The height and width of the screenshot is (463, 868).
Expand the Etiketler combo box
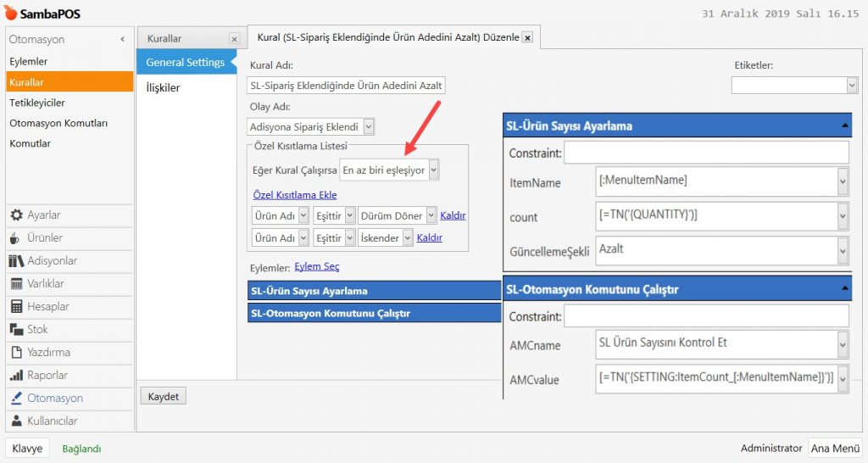[852, 85]
